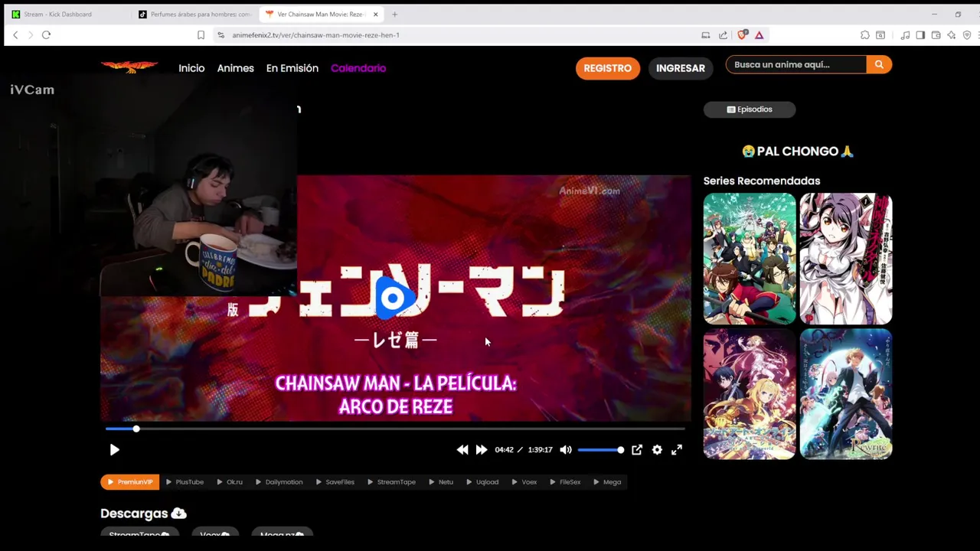
Task: Open the Brave Wallet icon
Action: [x=936, y=35]
